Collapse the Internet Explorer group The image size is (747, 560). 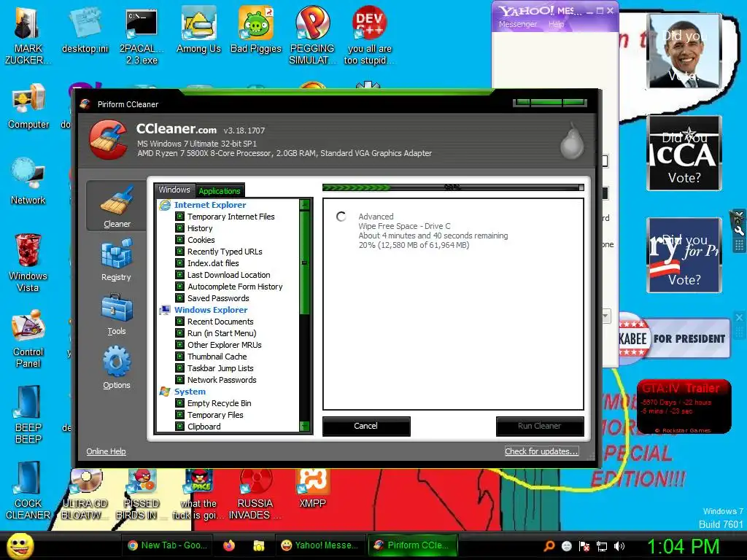pos(209,205)
